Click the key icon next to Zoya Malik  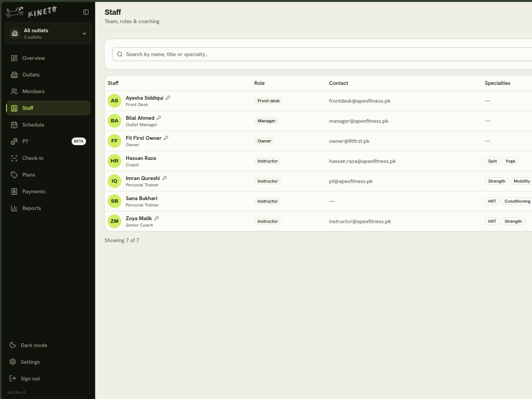pos(157,218)
